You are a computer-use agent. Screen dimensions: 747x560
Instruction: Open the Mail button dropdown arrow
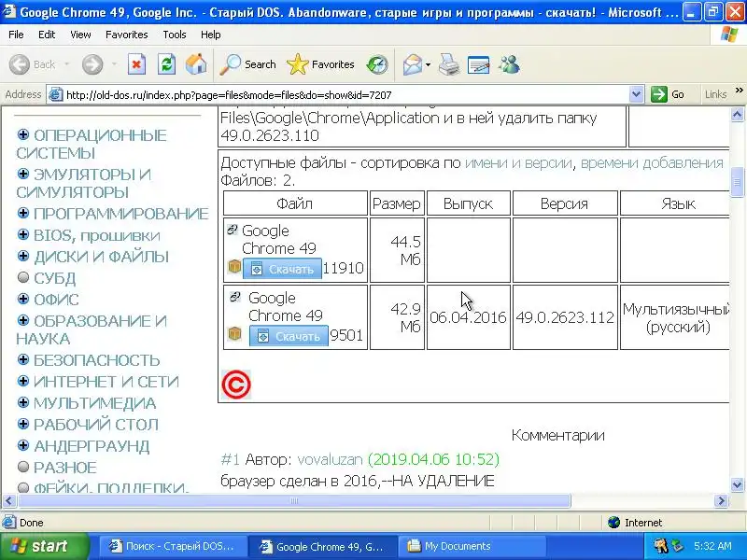pos(428,64)
